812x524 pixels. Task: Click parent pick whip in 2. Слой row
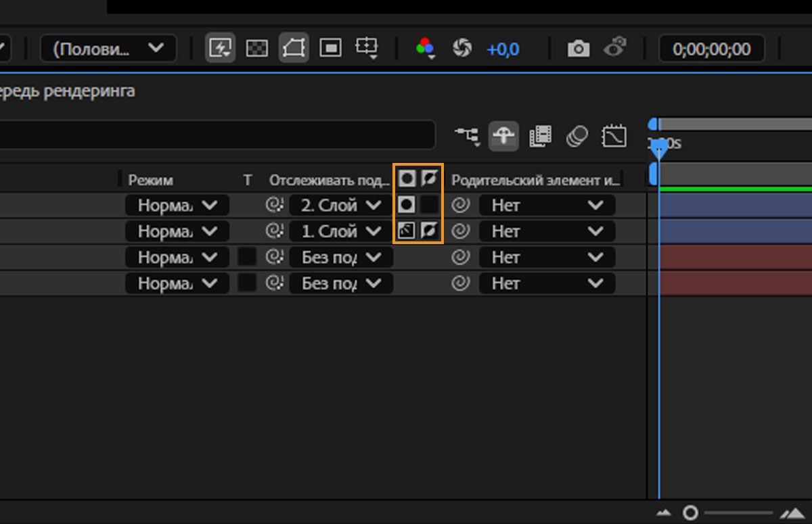tap(461, 205)
